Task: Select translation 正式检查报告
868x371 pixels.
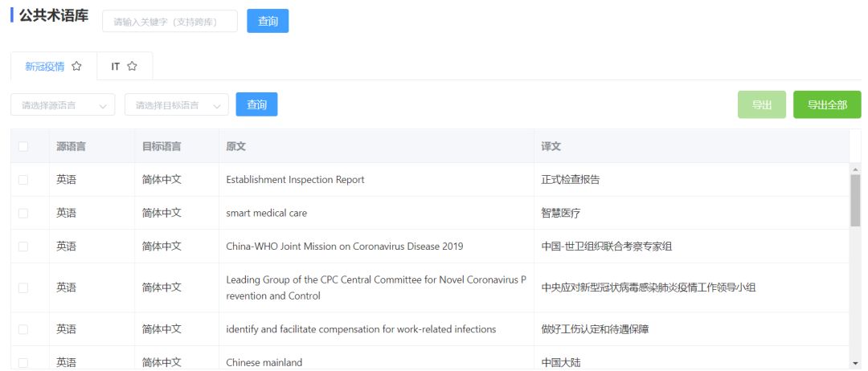Action: pyautogui.click(x=570, y=180)
